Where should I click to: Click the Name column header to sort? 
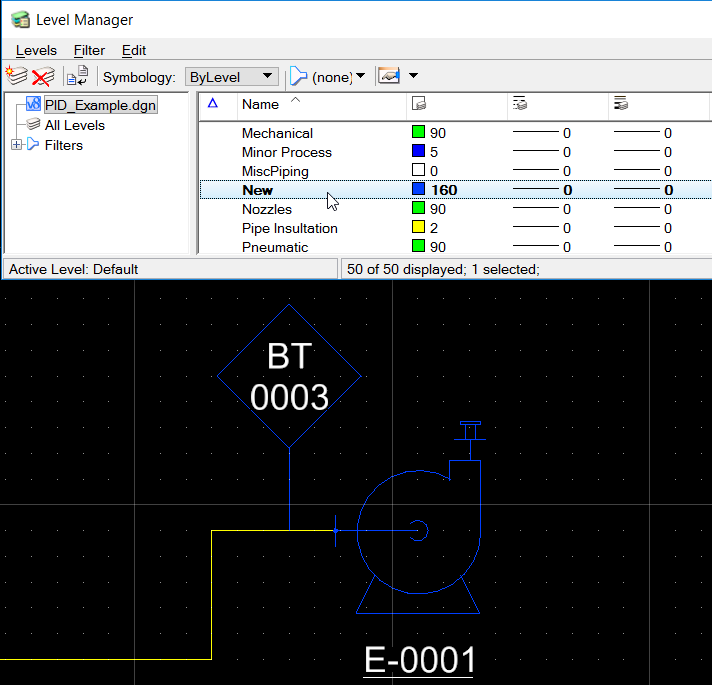(x=261, y=104)
